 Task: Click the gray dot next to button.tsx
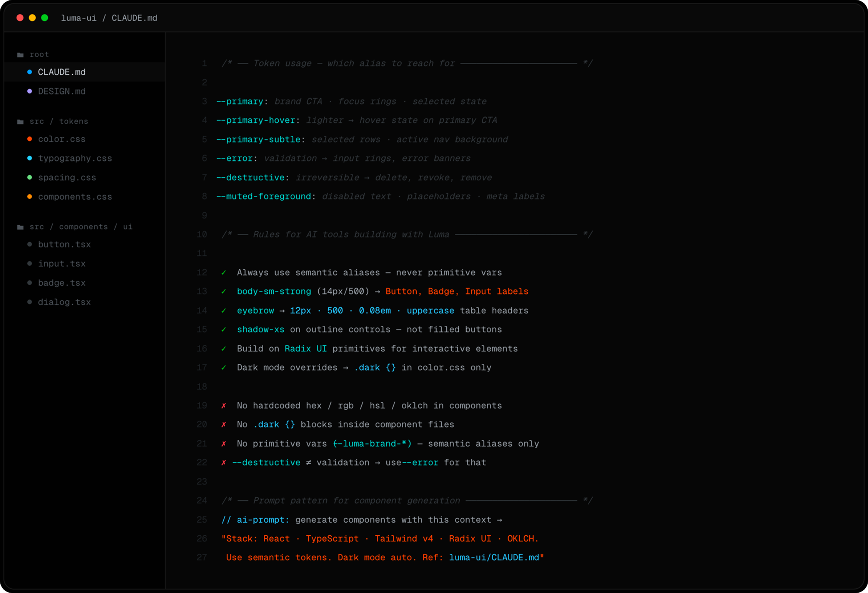coord(30,244)
